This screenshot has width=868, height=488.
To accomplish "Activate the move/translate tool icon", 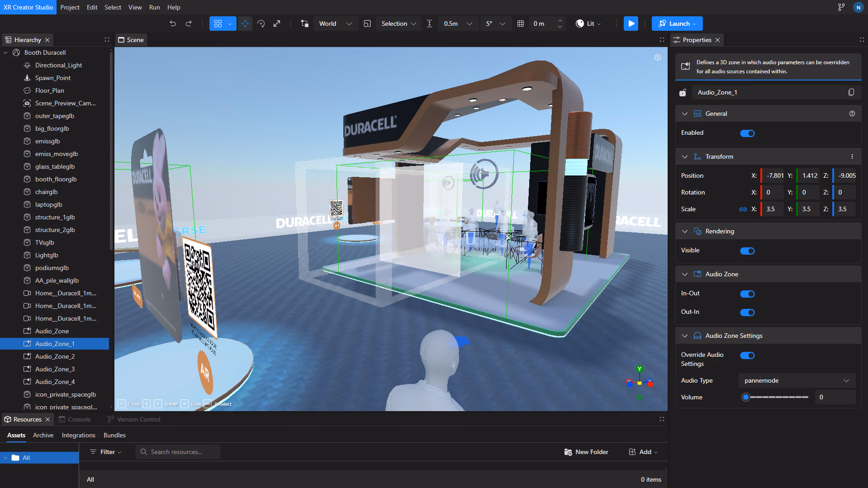I will click(245, 24).
